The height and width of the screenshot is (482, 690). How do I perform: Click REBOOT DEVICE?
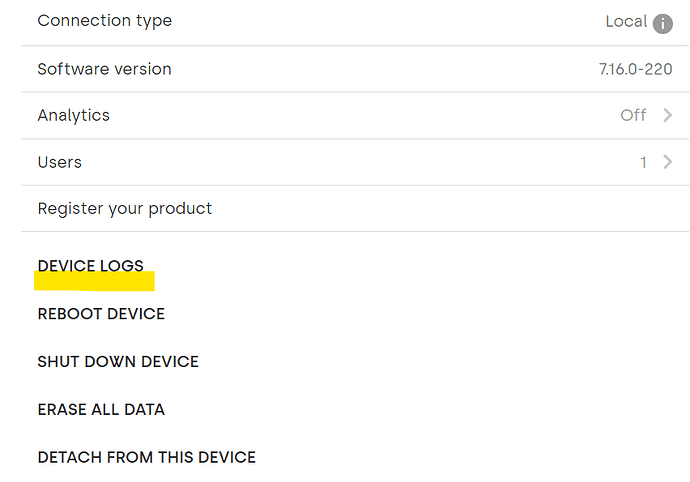[101, 314]
